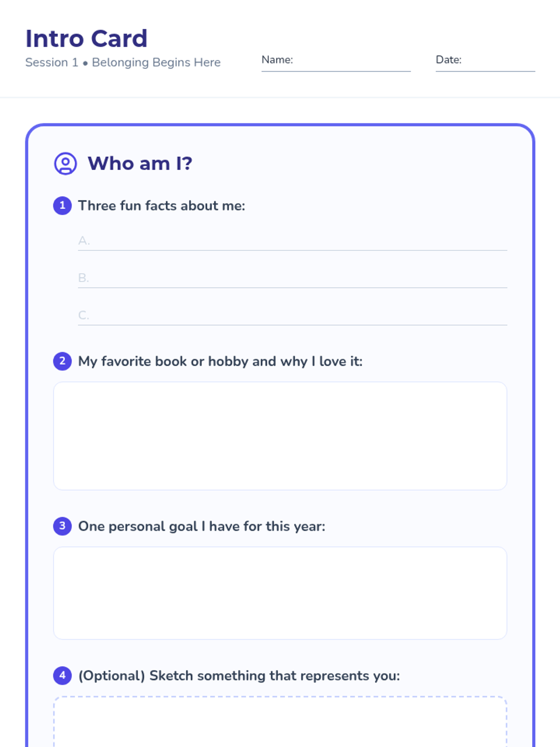Click the number 3 circle badge

coord(63,526)
